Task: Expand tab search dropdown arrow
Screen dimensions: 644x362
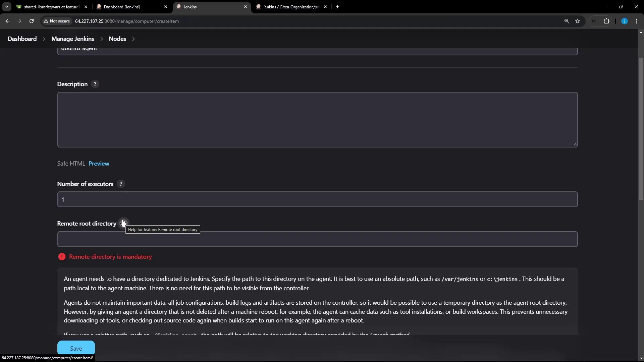Action: tap(6, 7)
